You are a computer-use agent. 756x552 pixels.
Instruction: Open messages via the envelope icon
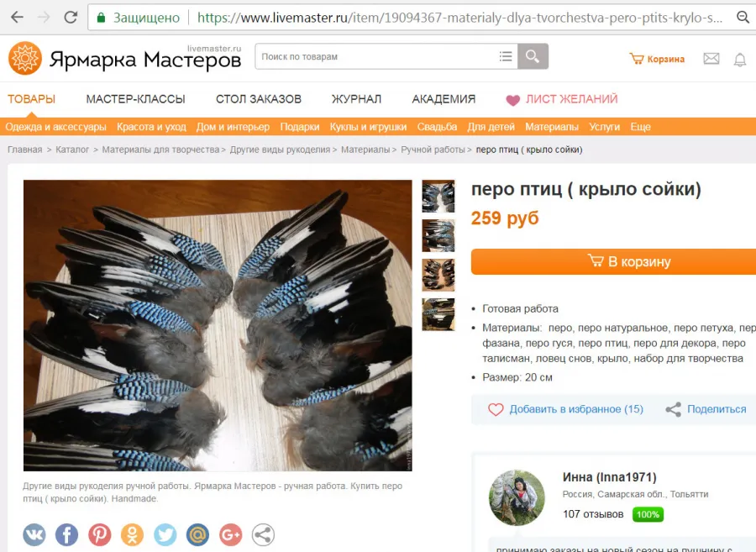click(711, 59)
